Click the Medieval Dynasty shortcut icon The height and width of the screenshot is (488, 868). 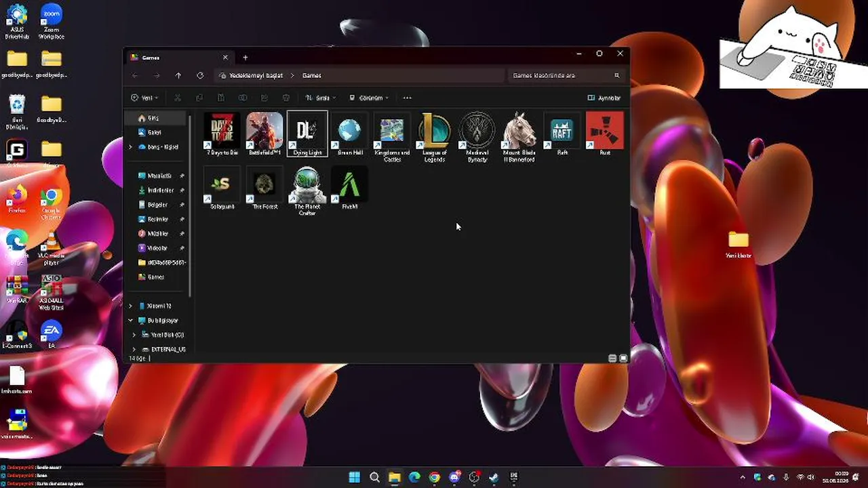(x=477, y=137)
